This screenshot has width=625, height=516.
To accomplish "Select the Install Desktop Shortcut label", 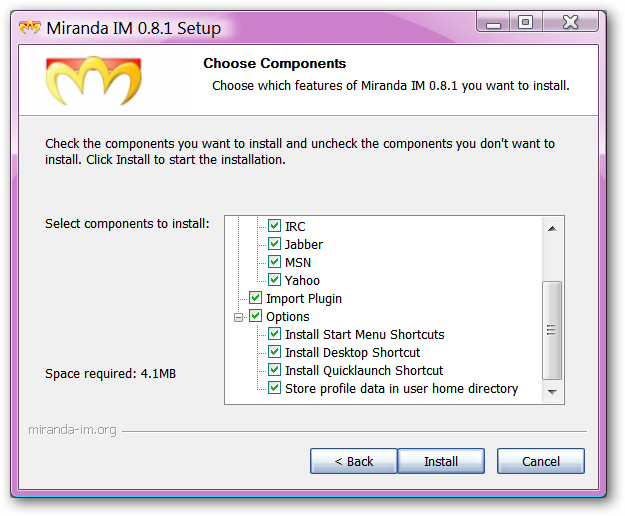I will (x=352, y=353).
